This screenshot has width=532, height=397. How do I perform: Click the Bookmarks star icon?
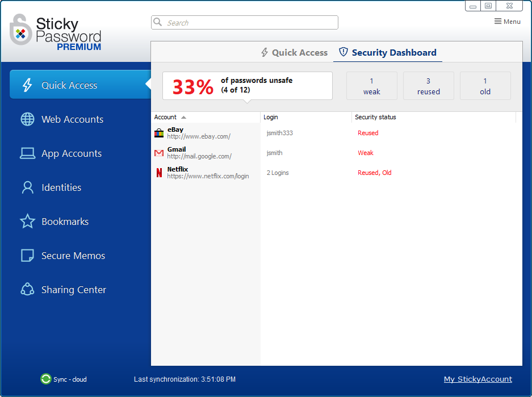(x=27, y=222)
